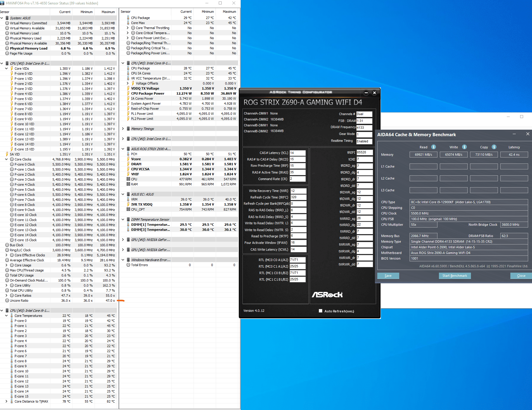Image resolution: width=532 pixels, height=410 pixels.
Task: Click the Memory Read result 69921 MB/s
Action: tap(423, 155)
